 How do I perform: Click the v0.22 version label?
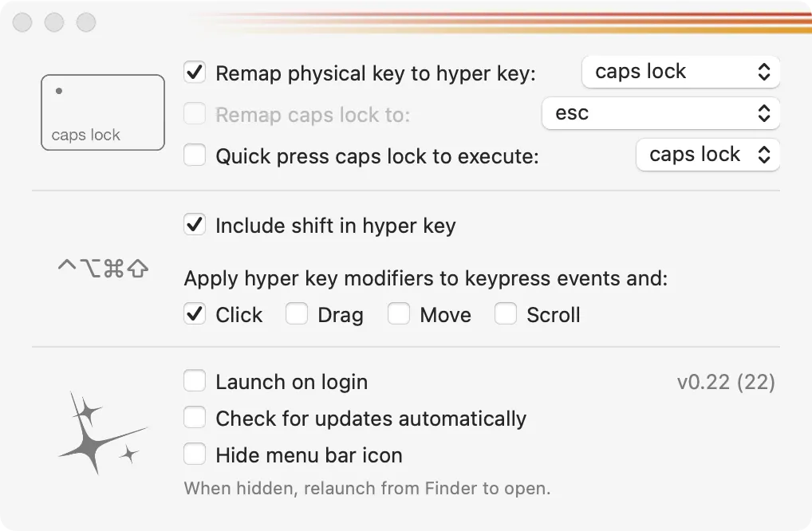725,382
